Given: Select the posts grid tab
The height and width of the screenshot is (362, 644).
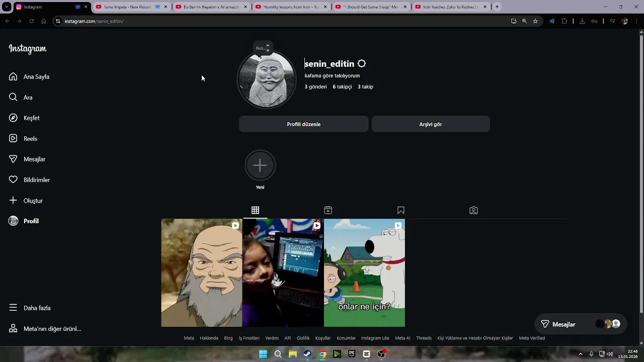Looking at the screenshot, I should point(255,210).
